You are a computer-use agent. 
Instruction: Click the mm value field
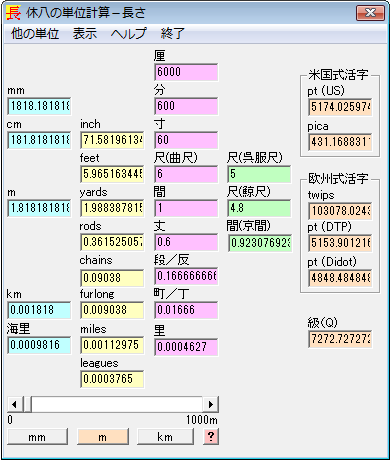pyautogui.click(x=39, y=106)
